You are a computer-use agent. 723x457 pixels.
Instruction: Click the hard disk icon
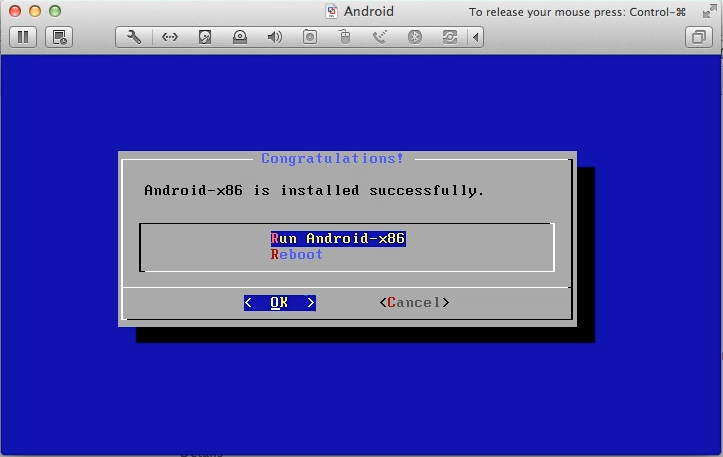(x=205, y=37)
